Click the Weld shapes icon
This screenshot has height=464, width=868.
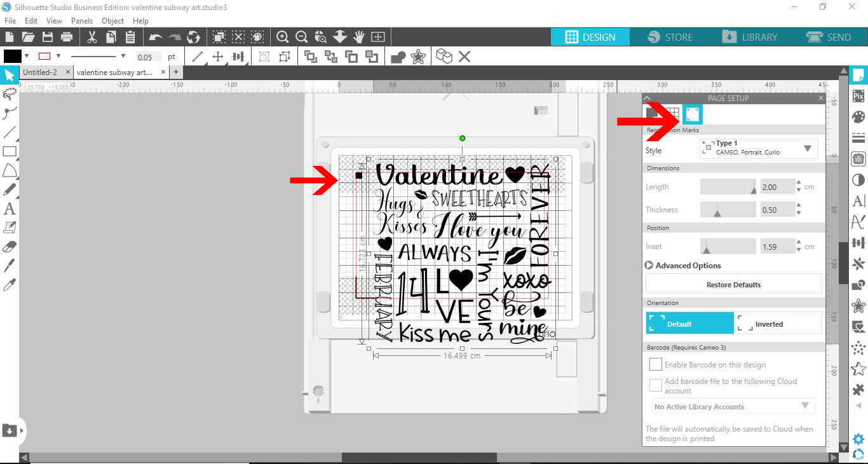(398, 57)
